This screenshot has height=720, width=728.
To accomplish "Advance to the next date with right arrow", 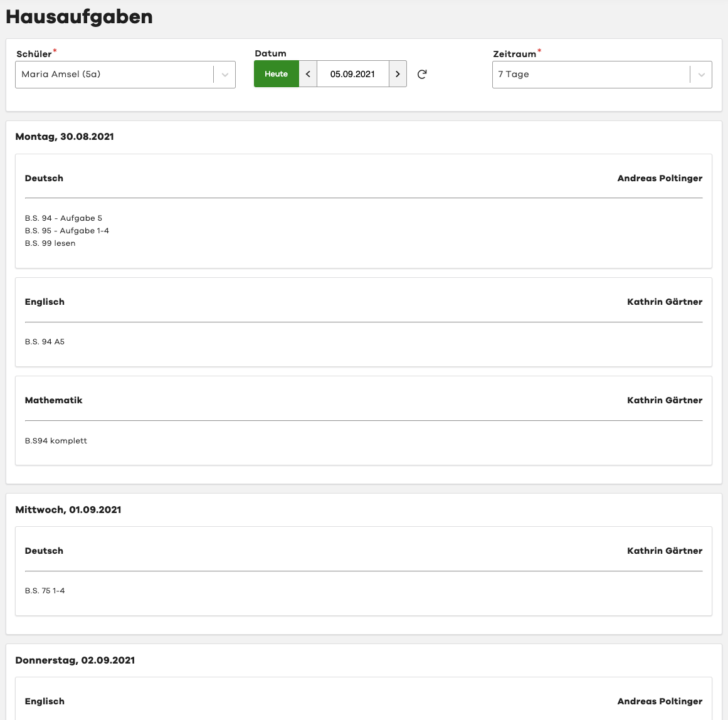I will (x=398, y=74).
